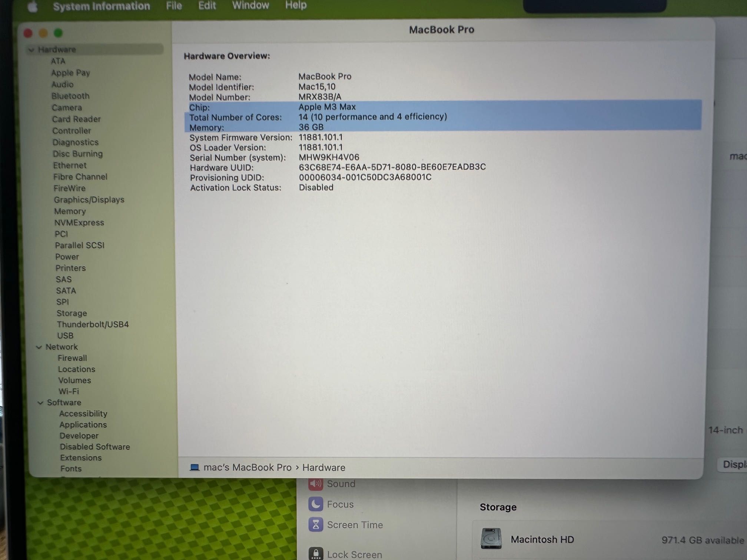Screen dimensions: 747x560
Task: Select FireWire in the sidebar
Action: pos(70,188)
